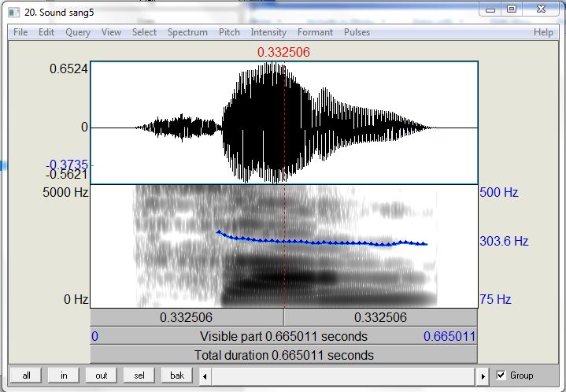The width and height of the screenshot is (566, 392).
Task: Open the Pitch menu
Action: (x=229, y=32)
